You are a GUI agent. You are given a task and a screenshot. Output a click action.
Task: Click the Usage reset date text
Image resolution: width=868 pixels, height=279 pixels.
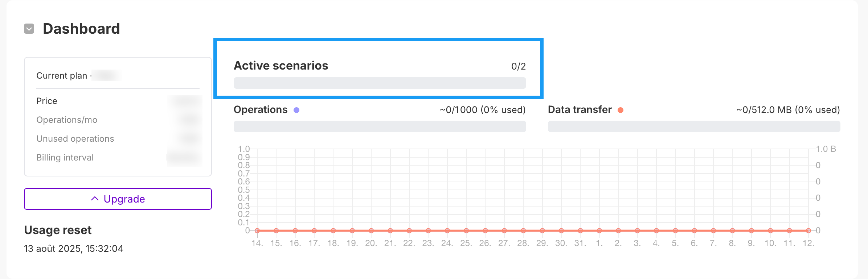tap(74, 249)
